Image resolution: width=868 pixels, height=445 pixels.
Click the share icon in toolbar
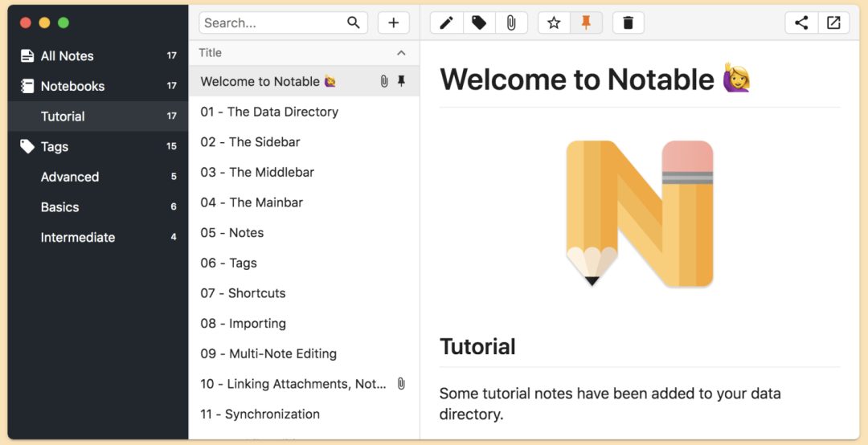pos(801,23)
